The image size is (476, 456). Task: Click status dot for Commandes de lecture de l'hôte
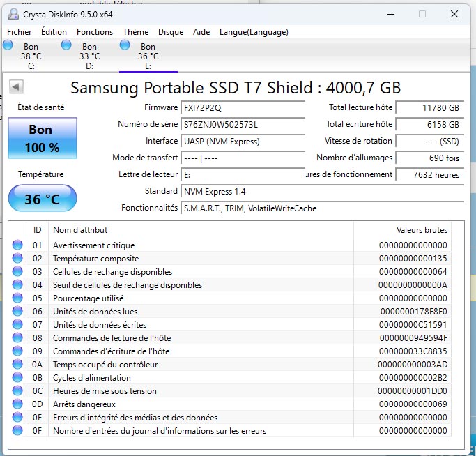pyautogui.click(x=17, y=338)
